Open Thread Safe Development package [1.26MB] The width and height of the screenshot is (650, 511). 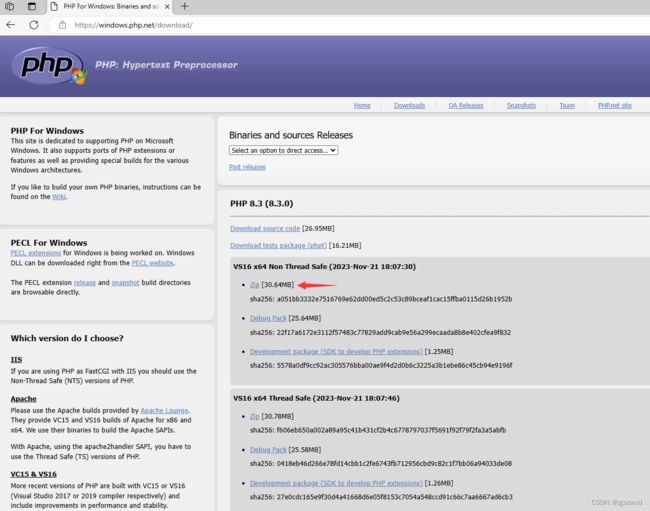tap(336, 483)
